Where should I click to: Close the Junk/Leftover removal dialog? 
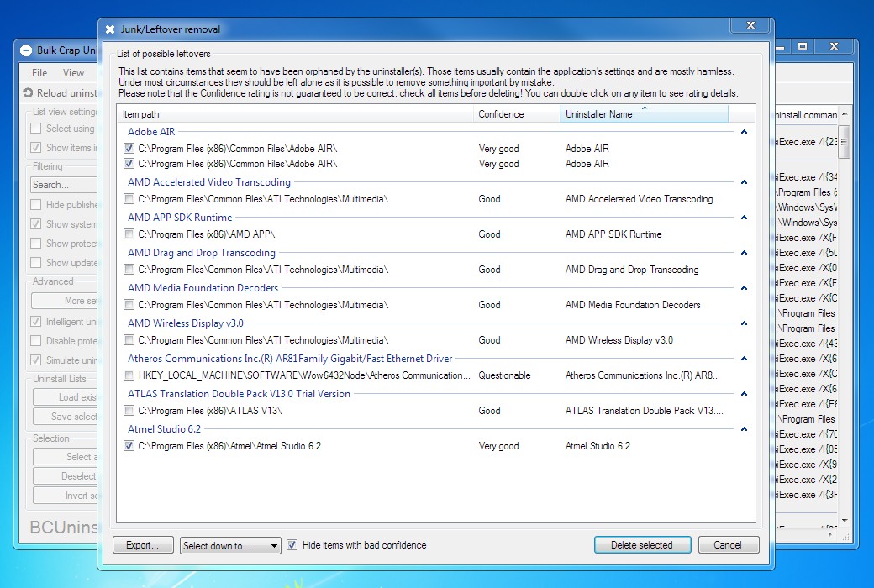pyautogui.click(x=750, y=25)
